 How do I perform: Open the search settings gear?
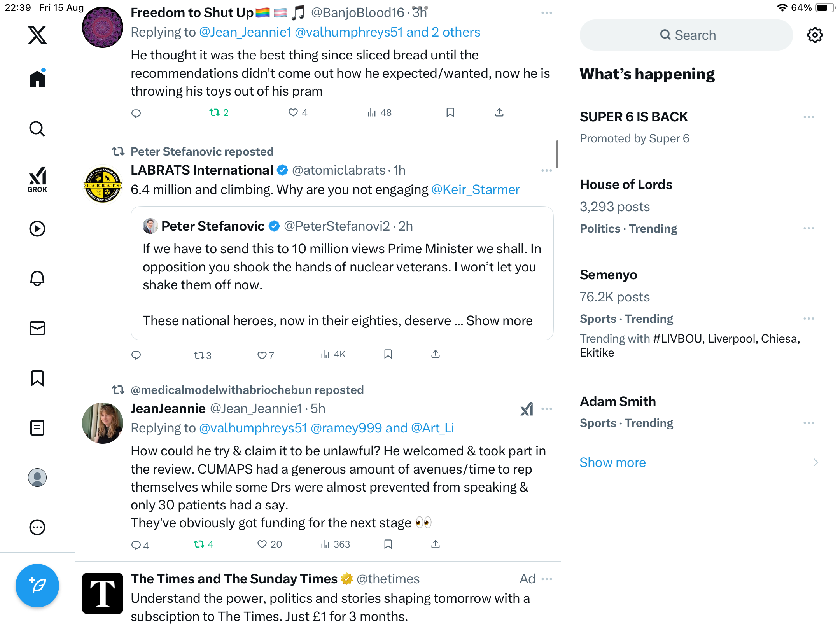click(x=815, y=35)
